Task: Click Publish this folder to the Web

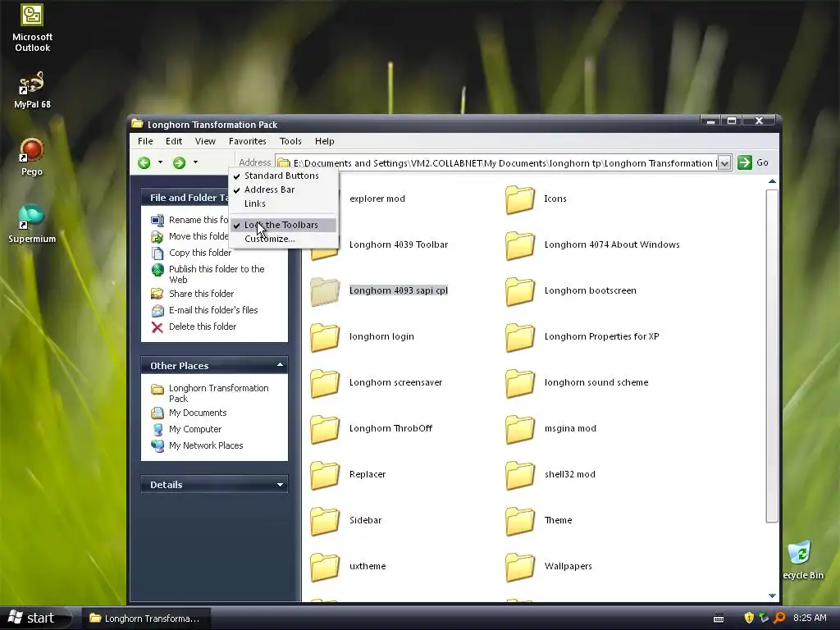Action: 209,274
